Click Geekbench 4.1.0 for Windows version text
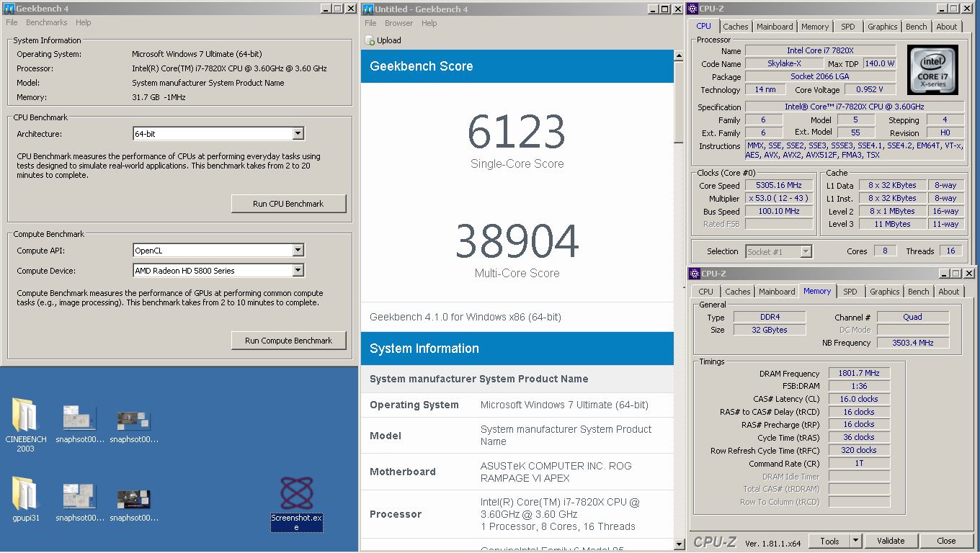The height and width of the screenshot is (553, 980). tap(465, 317)
